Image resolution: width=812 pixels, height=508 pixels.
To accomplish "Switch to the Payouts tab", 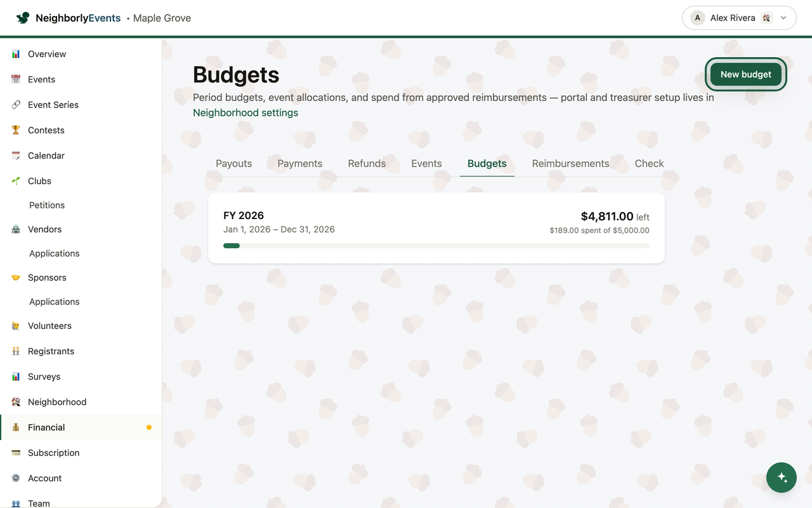I will pyautogui.click(x=234, y=163).
